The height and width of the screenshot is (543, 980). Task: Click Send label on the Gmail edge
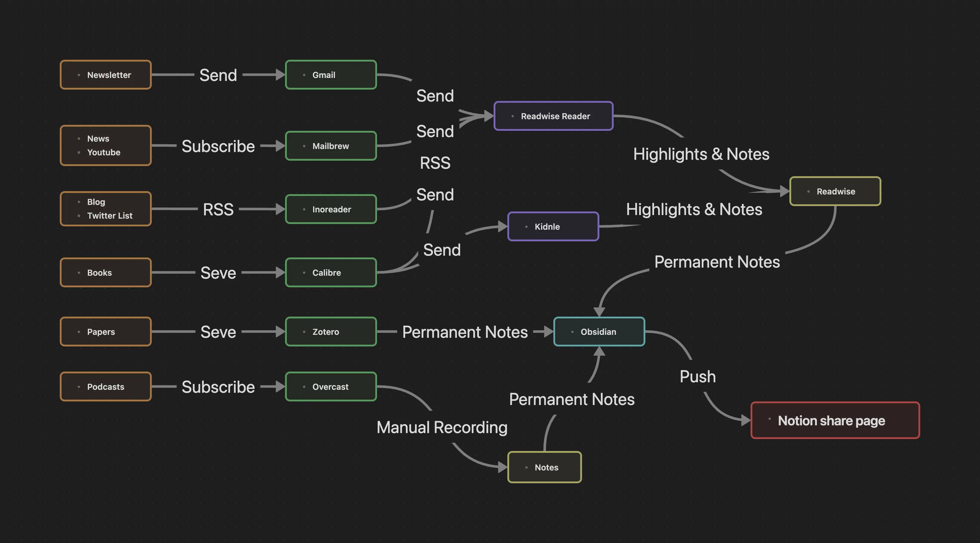[435, 96]
